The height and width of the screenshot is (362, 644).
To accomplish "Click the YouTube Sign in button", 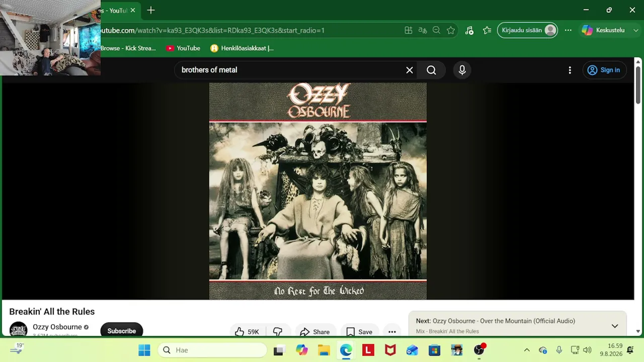I will click(604, 70).
